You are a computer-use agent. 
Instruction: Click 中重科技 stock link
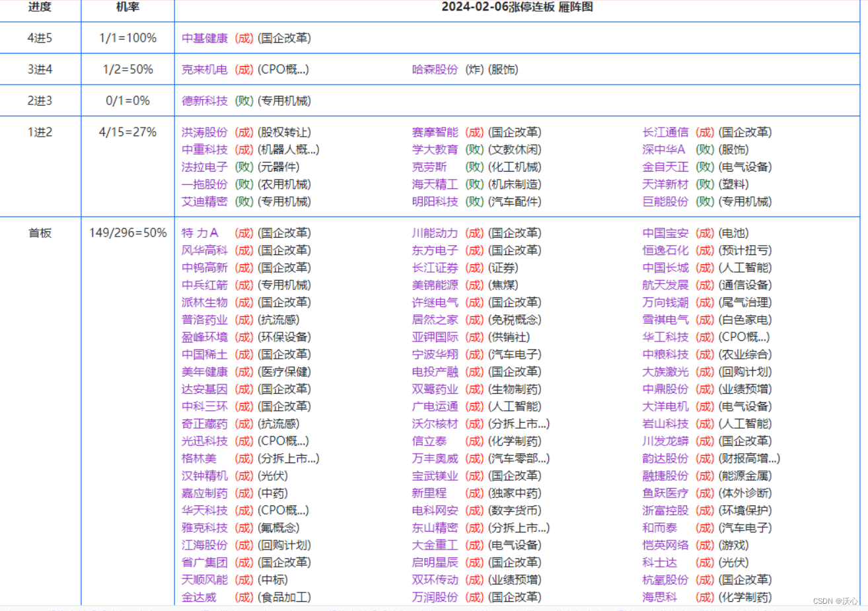(205, 150)
